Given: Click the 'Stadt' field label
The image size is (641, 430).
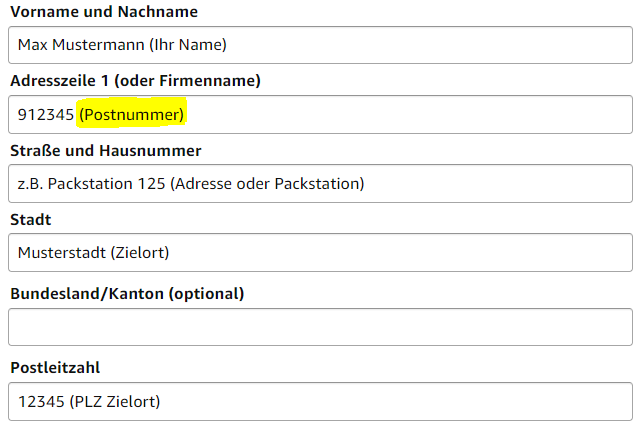Looking at the screenshot, I should [x=31, y=219].
